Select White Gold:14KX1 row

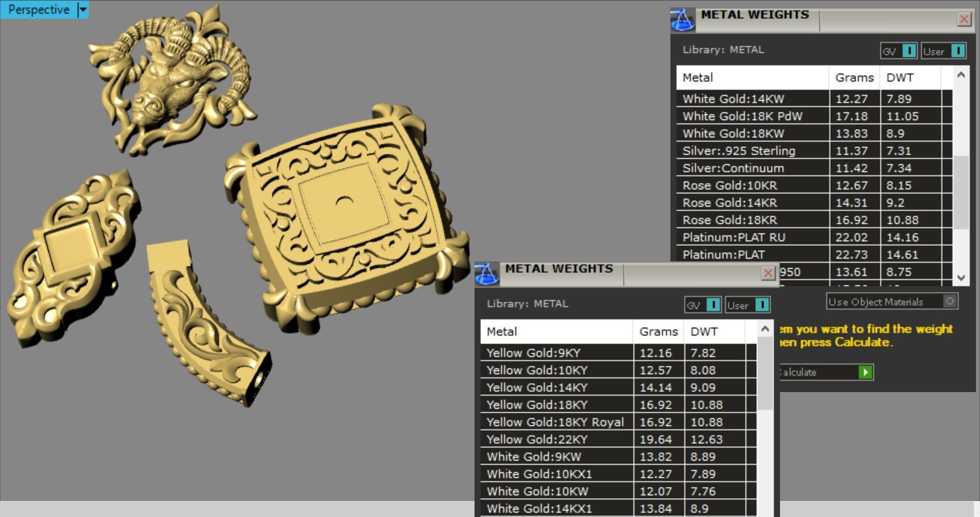coord(618,508)
